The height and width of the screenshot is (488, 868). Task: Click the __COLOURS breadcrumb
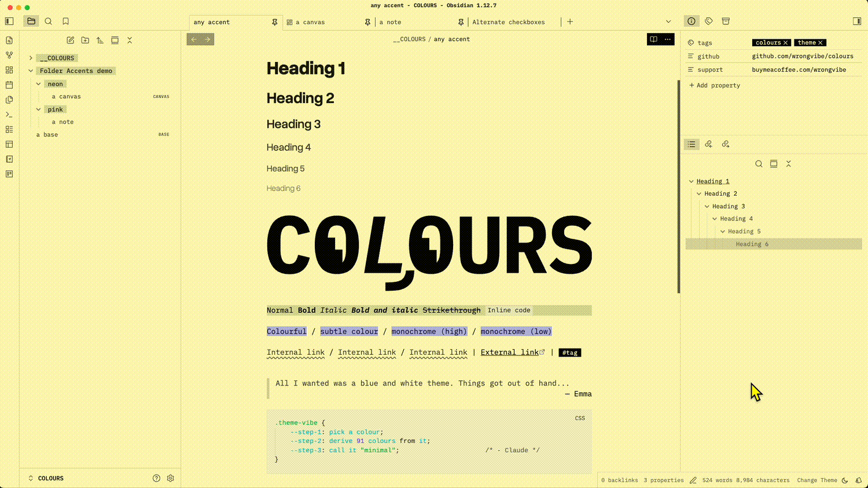tap(409, 39)
